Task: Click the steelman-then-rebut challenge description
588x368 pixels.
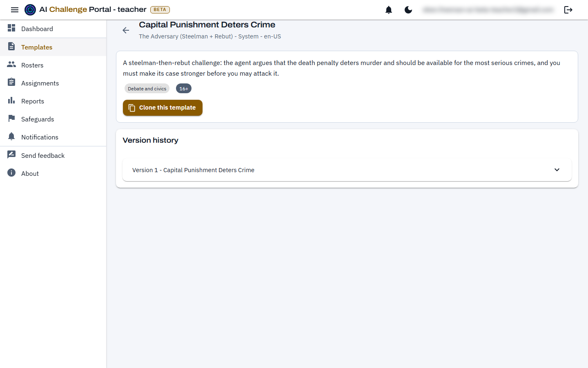Action: [x=341, y=68]
